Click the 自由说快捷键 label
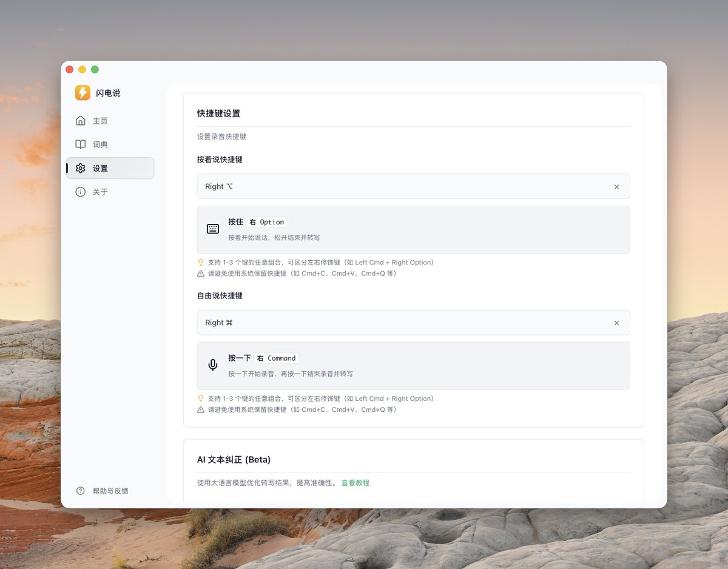This screenshot has width=728, height=569. pos(220,295)
